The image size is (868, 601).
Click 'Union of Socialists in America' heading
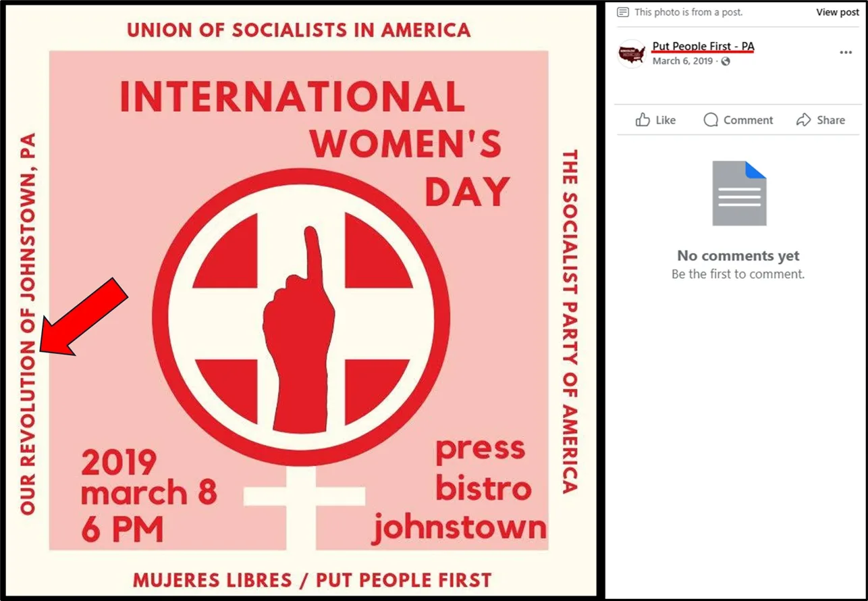tap(298, 30)
